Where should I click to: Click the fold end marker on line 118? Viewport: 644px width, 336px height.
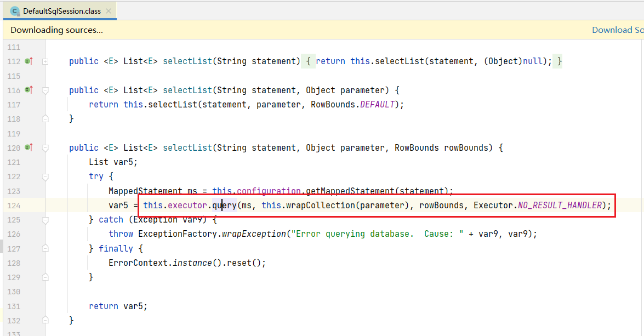(x=45, y=119)
